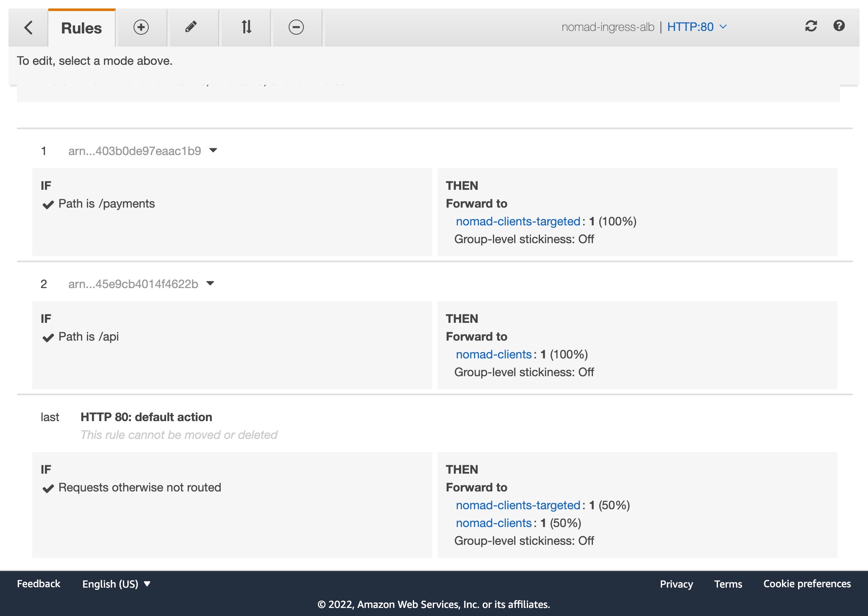Click the nomad-ingress-alb load balancer name
Image resolution: width=868 pixels, height=616 pixels.
(x=608, y=27)
